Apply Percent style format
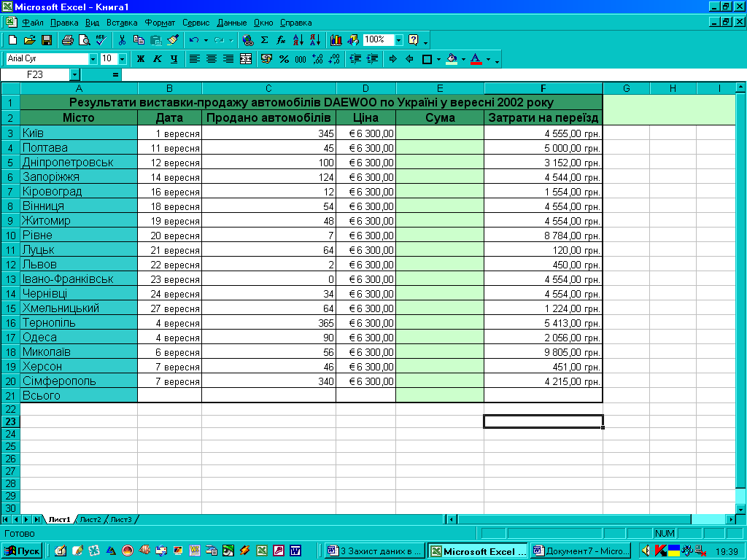Screen dimensions: 747x560 284,59
